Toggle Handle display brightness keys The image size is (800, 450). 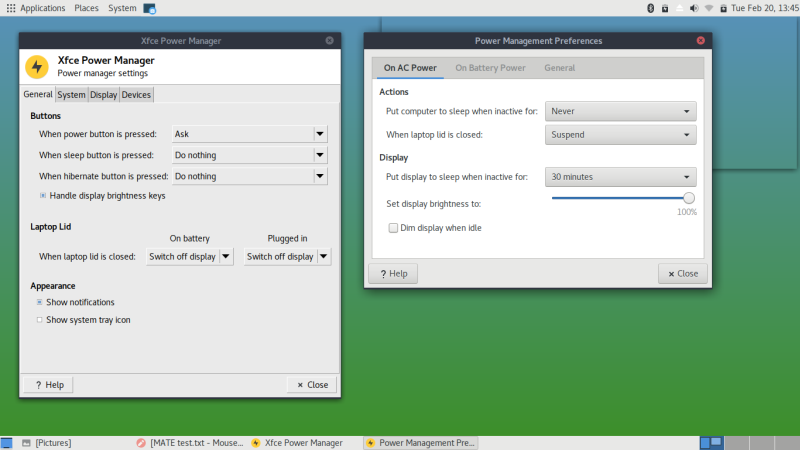pos(43,196)
